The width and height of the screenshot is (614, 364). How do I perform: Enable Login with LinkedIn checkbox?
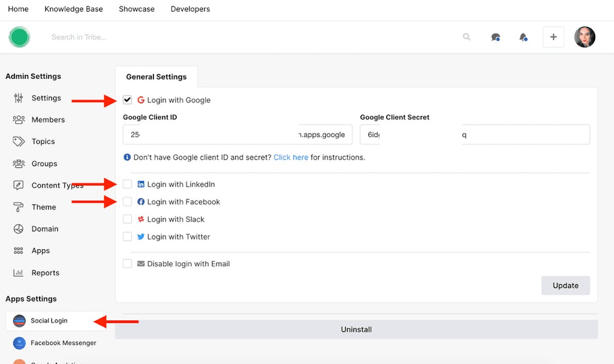click(127, 184)
